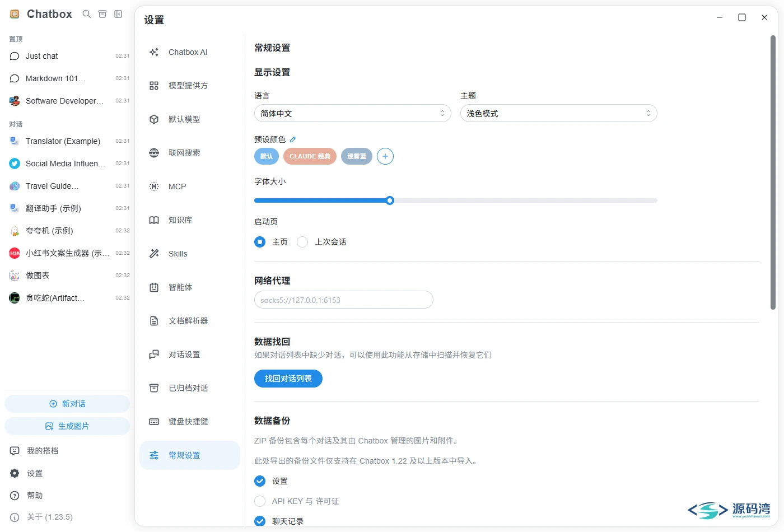Open the search icon beside Chatbox title
The image size is (784, 532).
pos(87,14)
